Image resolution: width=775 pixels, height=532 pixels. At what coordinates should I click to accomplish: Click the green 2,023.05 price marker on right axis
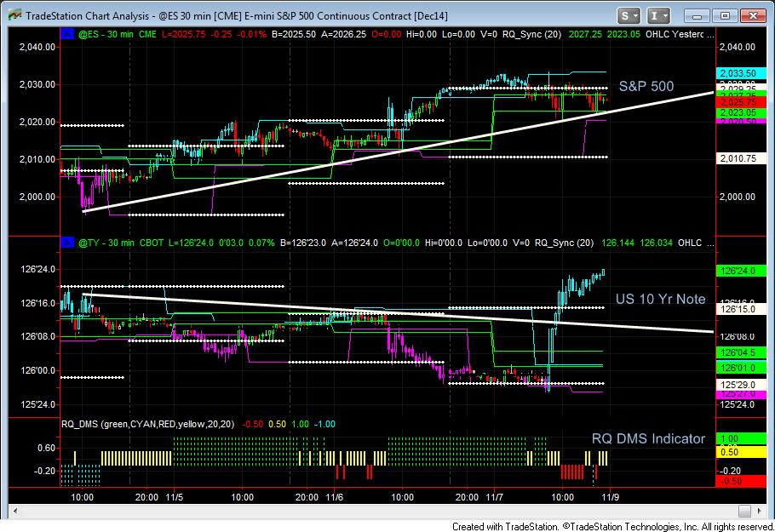[x=740, y=112]
